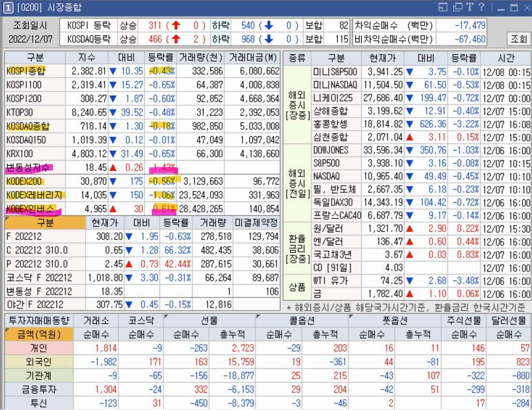Select the 원/달러 exchange rate row
This screenshot has width=532, height=410.
(421, 229)
